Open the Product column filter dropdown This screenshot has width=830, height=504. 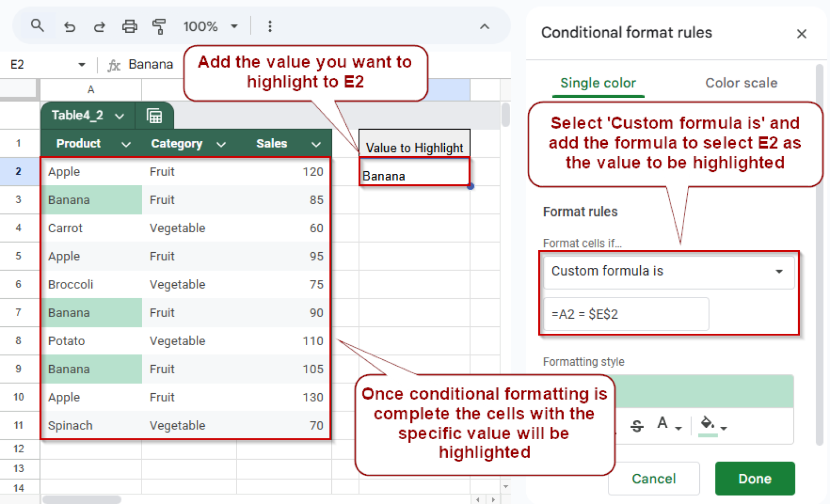[x=126, y=144]
